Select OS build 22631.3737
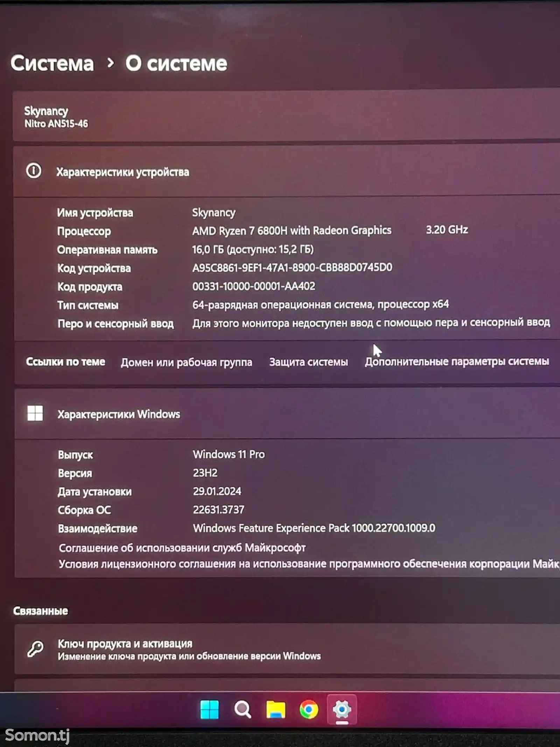560x747 pixels. pos(219,510)
